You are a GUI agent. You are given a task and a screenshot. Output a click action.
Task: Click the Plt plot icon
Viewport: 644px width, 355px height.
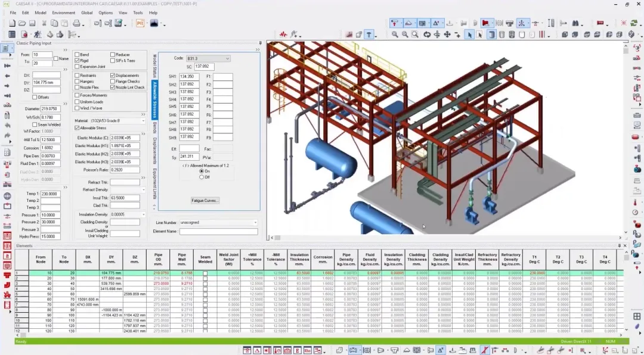tap(140, 23)
